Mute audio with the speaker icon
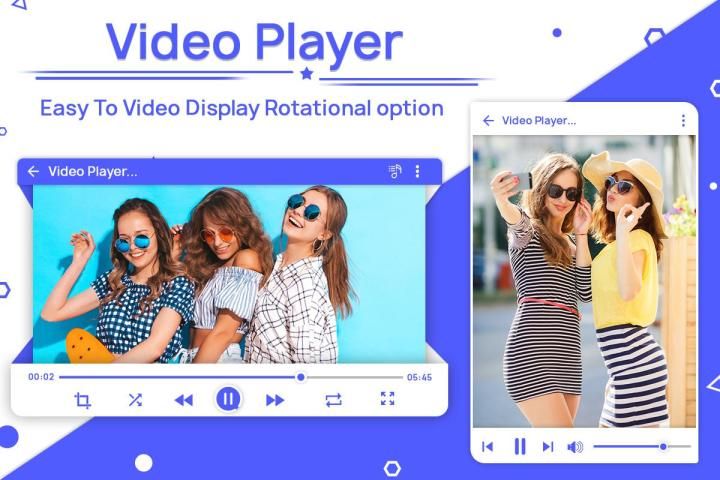This screenshot has height=480, width=720. pyautogui.click(x=575, y=447)
